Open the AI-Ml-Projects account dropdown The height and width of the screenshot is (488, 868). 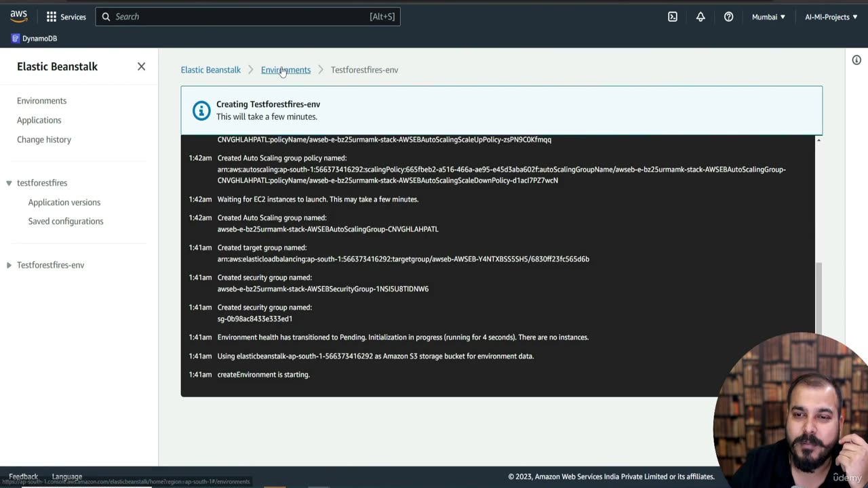(831, 17)
